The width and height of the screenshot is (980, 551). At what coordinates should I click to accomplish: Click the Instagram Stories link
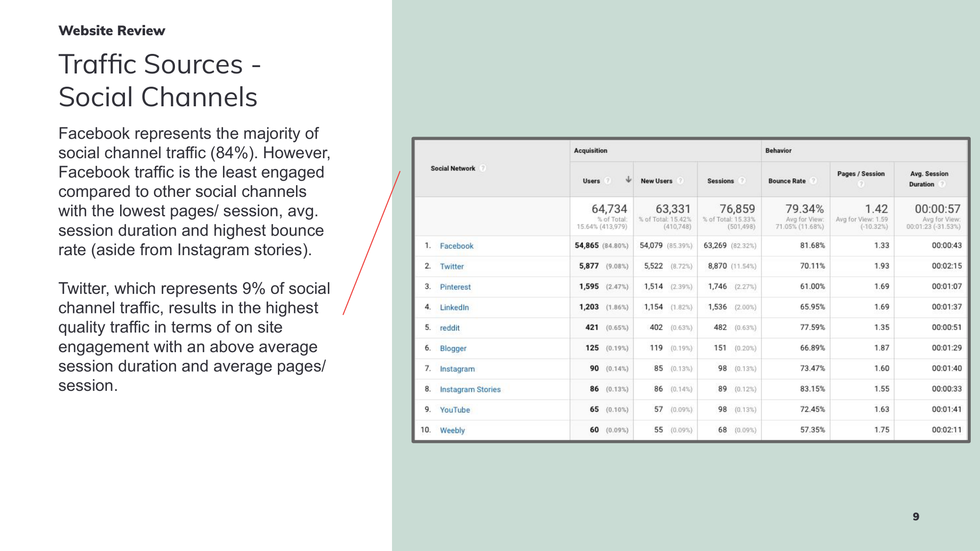470,389
